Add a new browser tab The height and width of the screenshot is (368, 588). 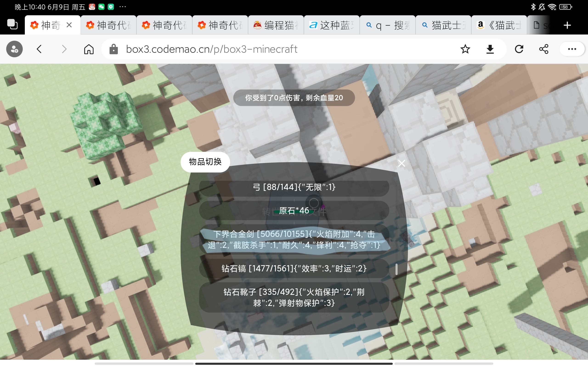[x=567, y=25]
